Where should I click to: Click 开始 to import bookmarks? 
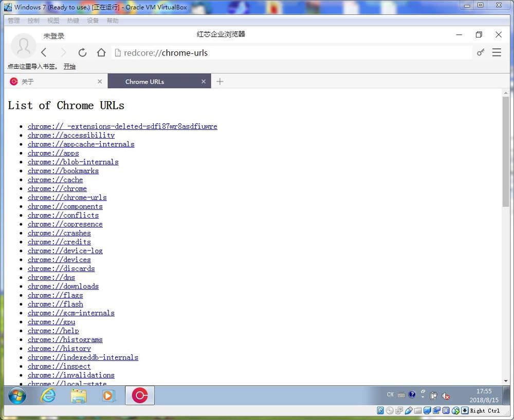(x=69, y=67)
